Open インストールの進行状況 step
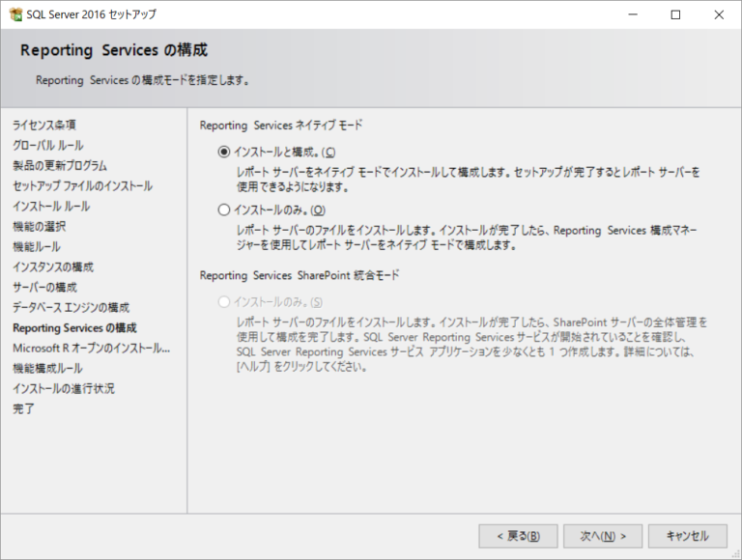This screenshot has height=560, width=742. tap(64, 388)
